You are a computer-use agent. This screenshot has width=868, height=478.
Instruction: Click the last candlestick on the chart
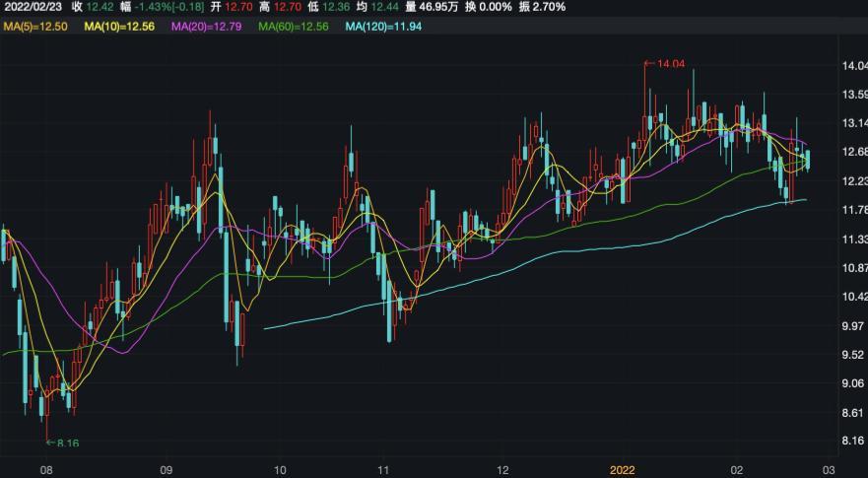click(x=808, y=159)
